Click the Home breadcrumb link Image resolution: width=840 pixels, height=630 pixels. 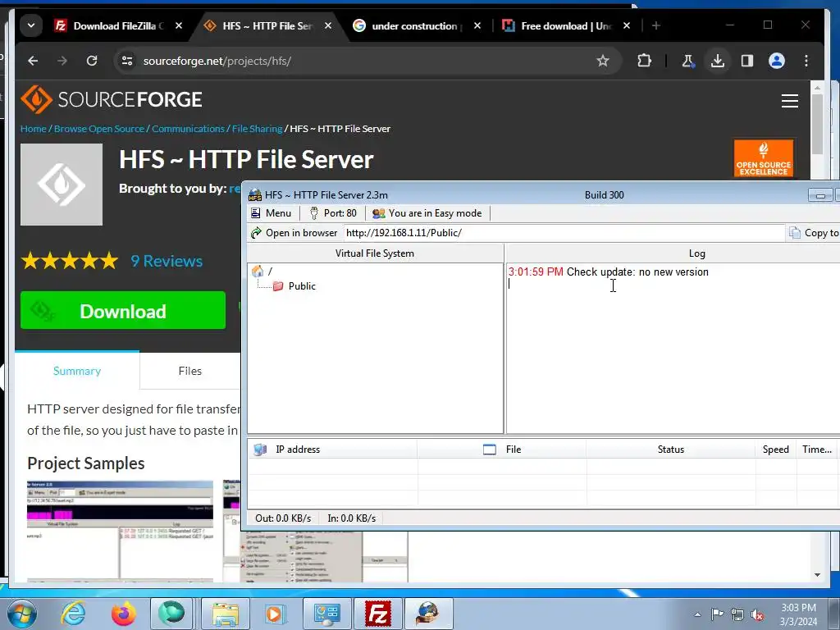(33, 129)
